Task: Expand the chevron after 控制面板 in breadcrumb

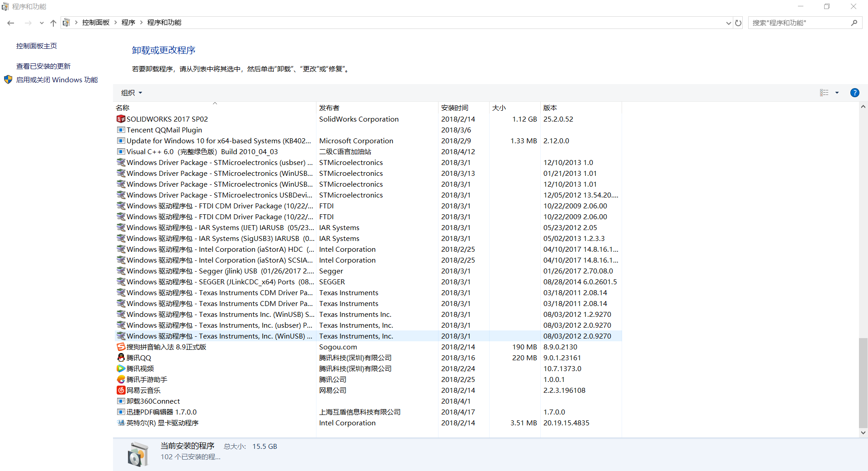Action: (x=116, y=23)
